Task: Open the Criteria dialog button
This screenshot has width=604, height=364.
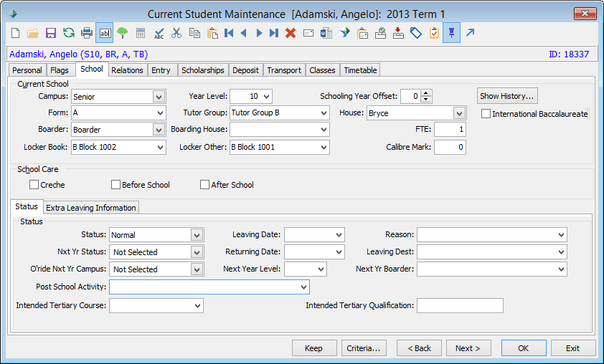Action: pos(364,348)
